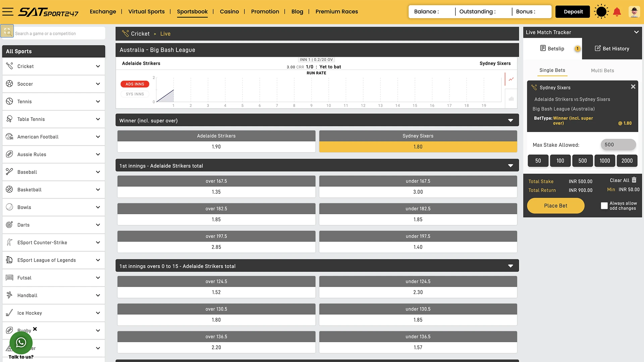Collapse the Live Match Tracker panel
The width and height of the screenshot is (644, 362).
coord(636,32)
